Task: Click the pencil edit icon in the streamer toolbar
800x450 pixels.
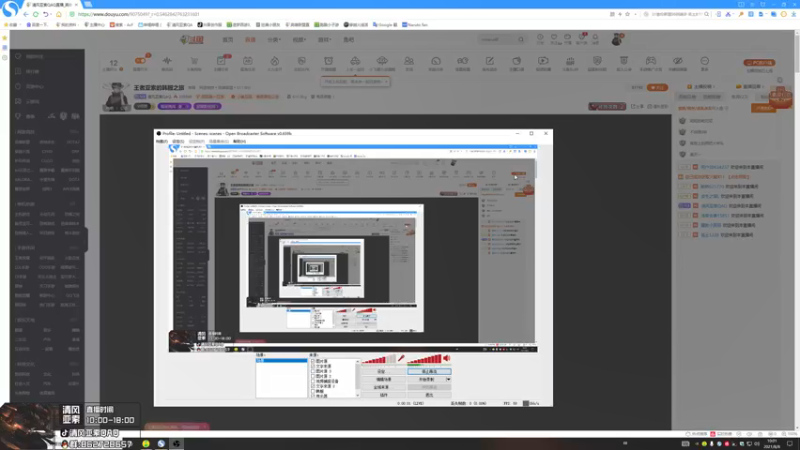Action: click(489, 61)
